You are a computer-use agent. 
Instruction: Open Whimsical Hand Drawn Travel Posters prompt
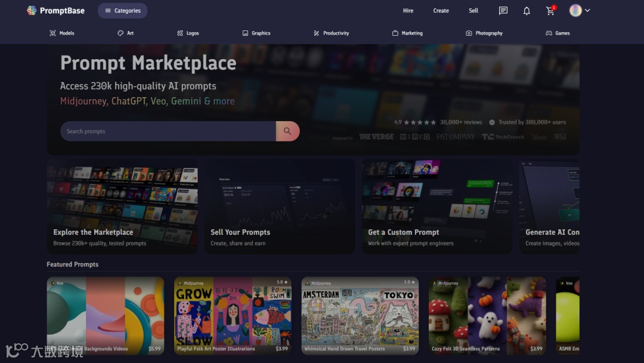[360, 316]
